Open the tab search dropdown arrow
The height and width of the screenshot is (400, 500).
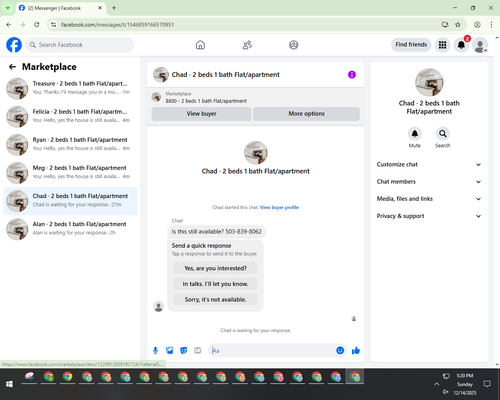(x=8, y=8)
